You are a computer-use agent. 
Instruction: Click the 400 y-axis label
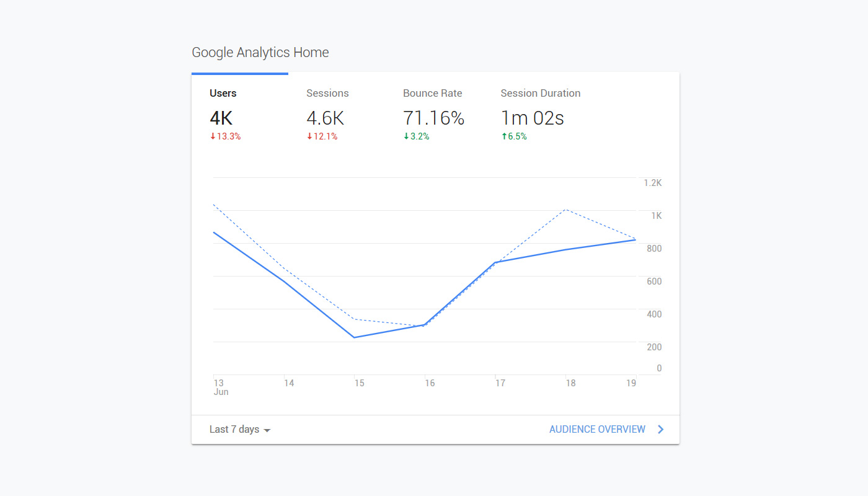click(654, 314)
